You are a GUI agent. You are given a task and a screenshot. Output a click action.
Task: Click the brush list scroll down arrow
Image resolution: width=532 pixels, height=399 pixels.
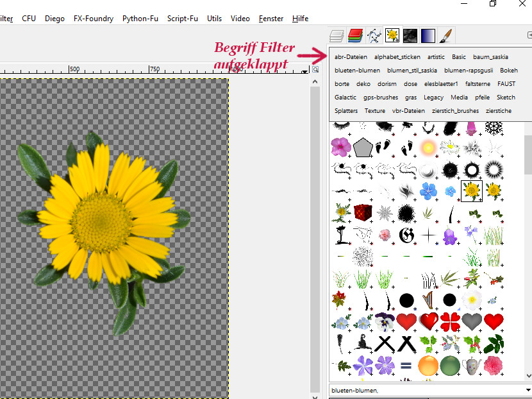[528, 375]
